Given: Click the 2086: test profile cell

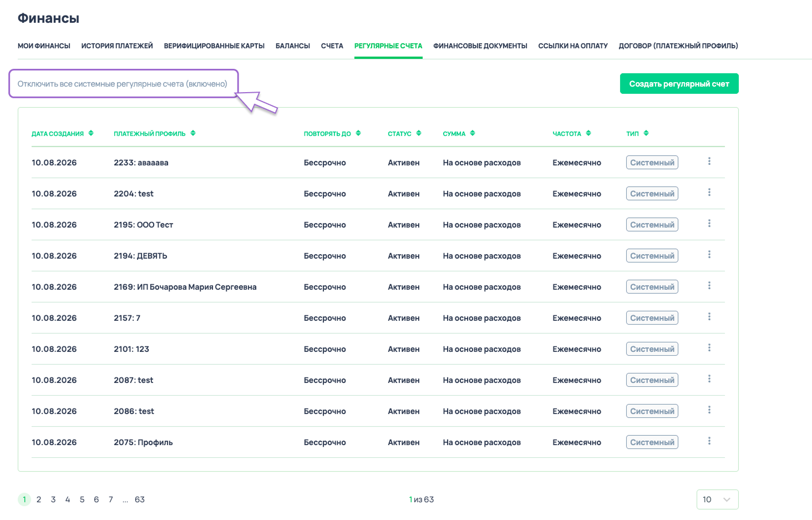Looking at the screenshot, I should 134,411.
